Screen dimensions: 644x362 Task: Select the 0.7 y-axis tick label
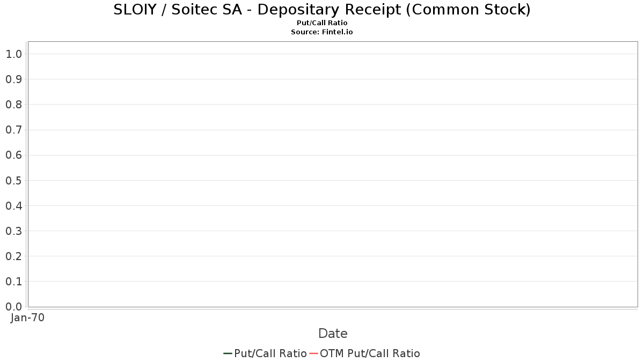(13, 130)
